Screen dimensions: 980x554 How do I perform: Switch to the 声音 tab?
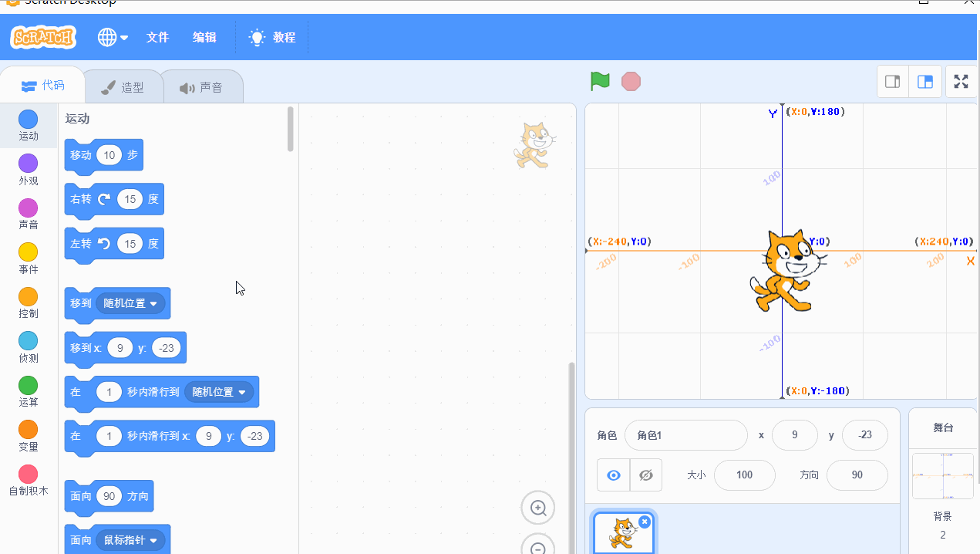pyautogui.click(x=201, y=87)
